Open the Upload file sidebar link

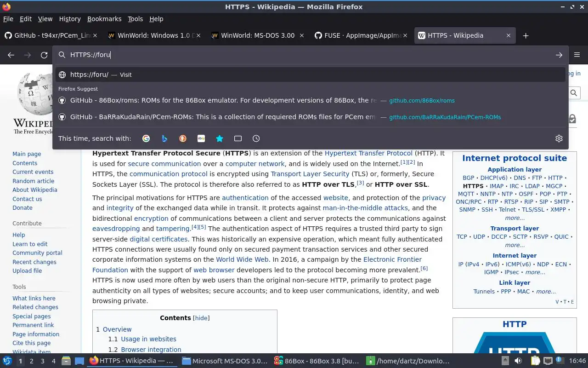(x=27, y=271)
